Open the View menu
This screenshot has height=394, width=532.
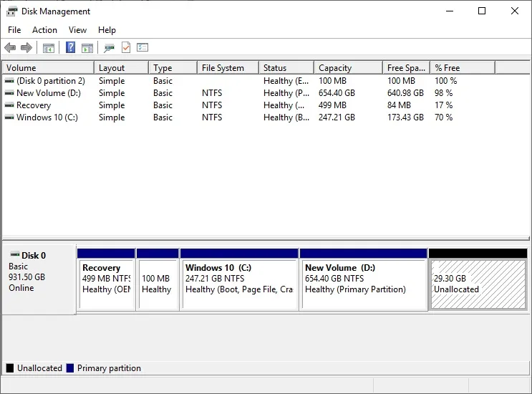pos(77,30)
